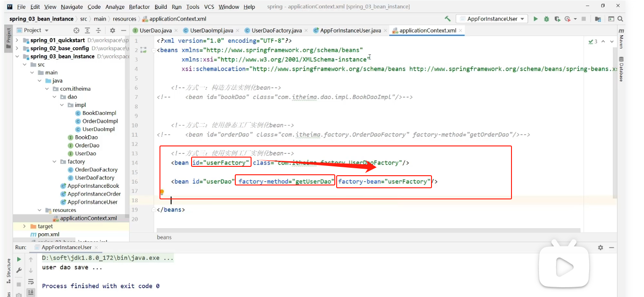Open the Refactor menu
The image size is (644, 297).
click(x=139, y=7)
